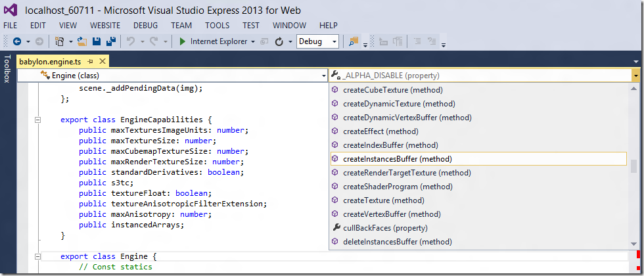Open the Toolbox side panel

point(6,69)
